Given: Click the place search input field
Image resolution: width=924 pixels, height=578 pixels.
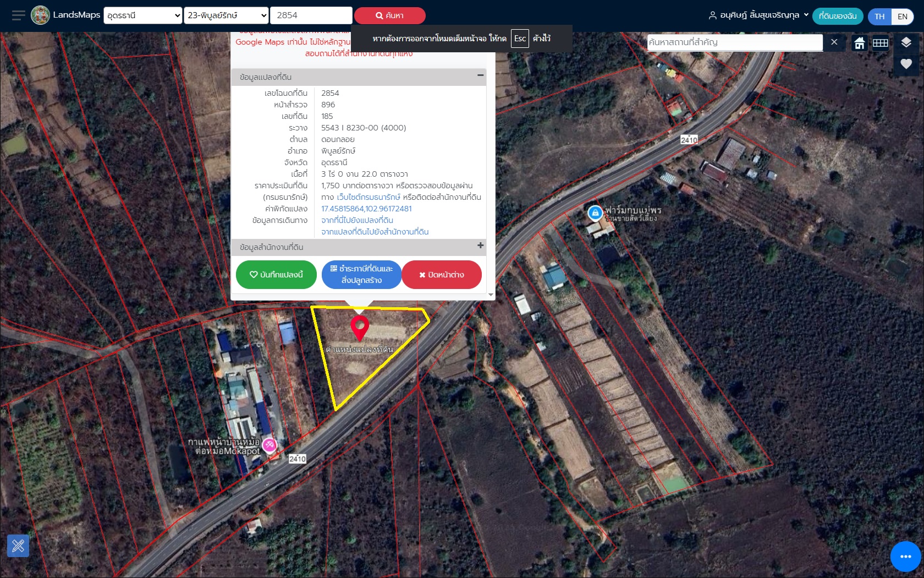Looking at the screenshot, I should 734,42.
